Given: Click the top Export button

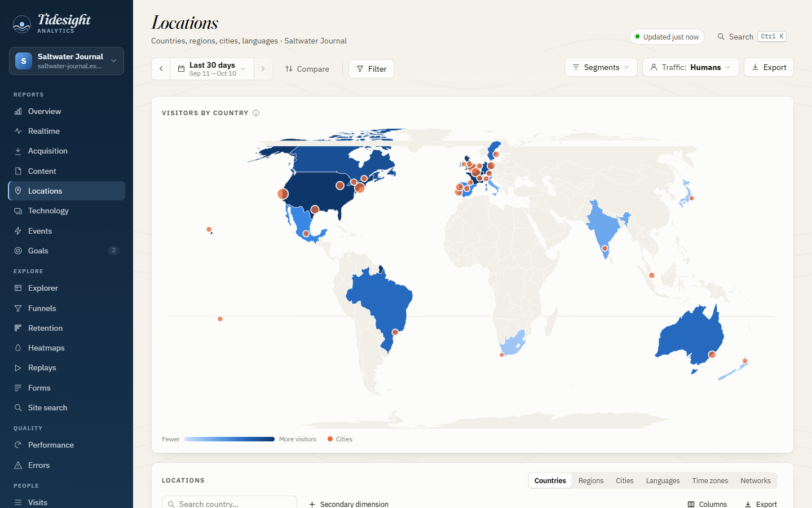Looking at the screenshot, I should pyautogui.click(x=769, y=67).
